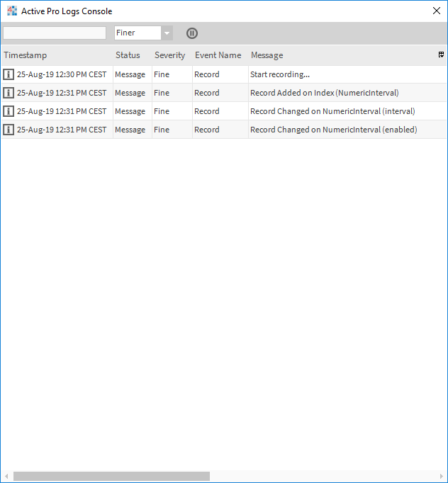Click the log filter text field
The height and width of the screenshot is (483, 448).
coord(55,33)
